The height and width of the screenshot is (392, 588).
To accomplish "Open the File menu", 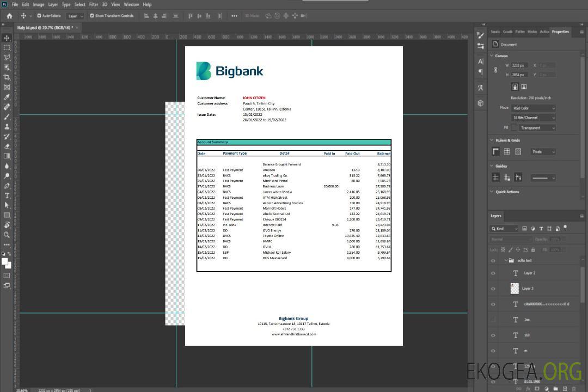I will tap(15, 4).
